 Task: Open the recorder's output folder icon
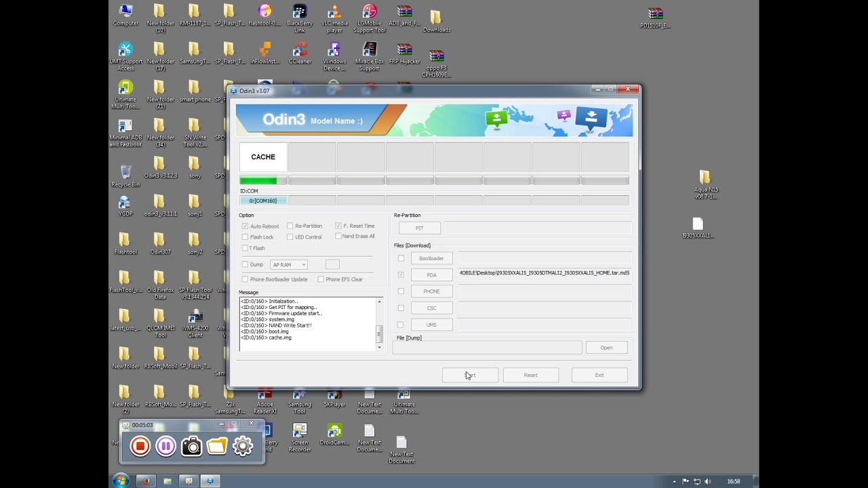pyautogui.click(x=217, y=446)
